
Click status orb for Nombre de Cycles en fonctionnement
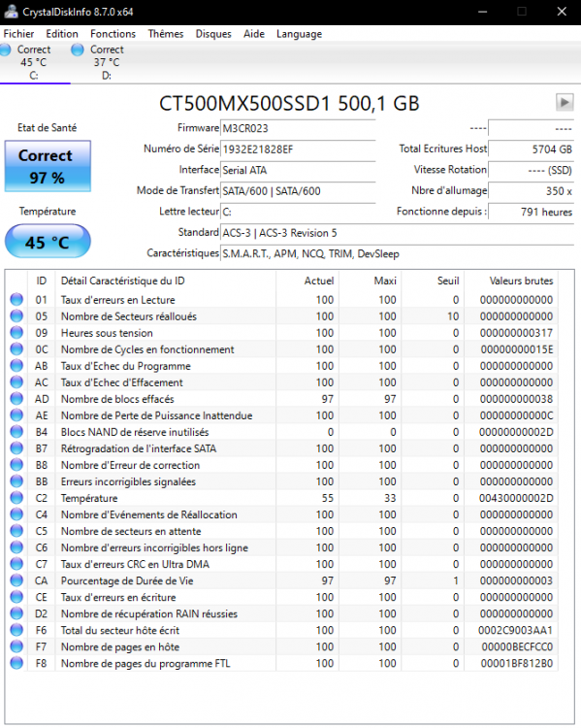coord(16,349)
